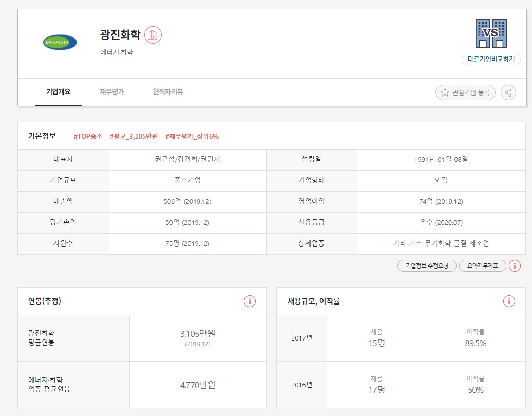Select the 에너지·화학 업종 평균연봉 label
The height and width of the screenshot is (416, 532).
[x=49, y=385]
